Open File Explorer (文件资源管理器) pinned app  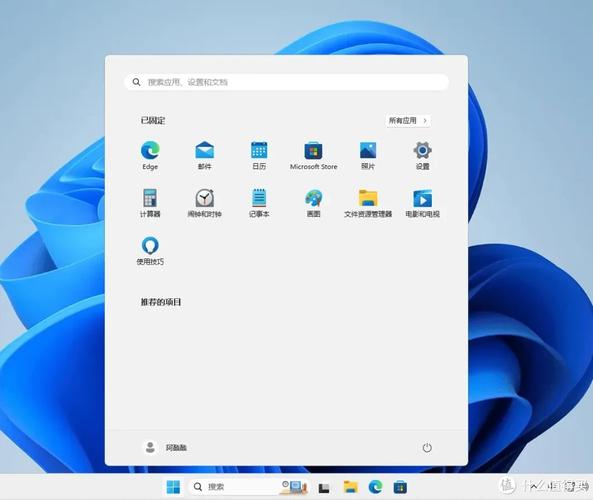[x=368, y=203]
